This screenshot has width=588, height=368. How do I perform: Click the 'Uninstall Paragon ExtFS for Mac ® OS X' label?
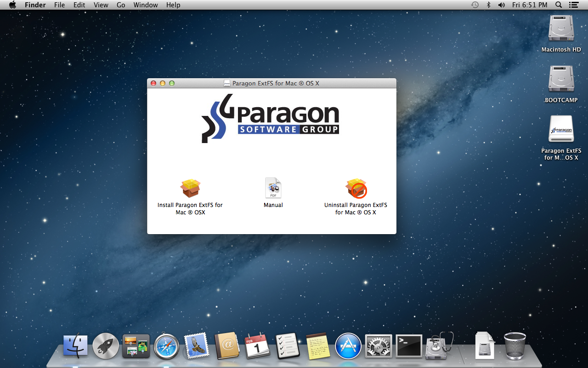pos(356,209)
